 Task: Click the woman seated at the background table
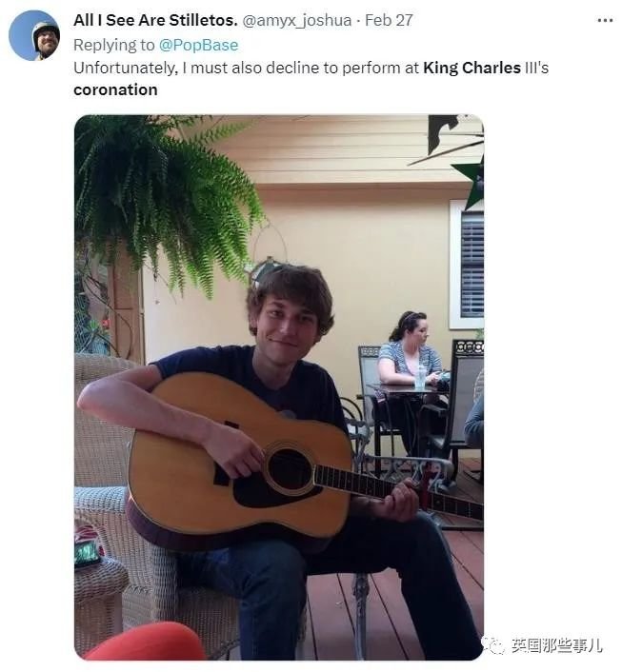(x=410, y=356)
